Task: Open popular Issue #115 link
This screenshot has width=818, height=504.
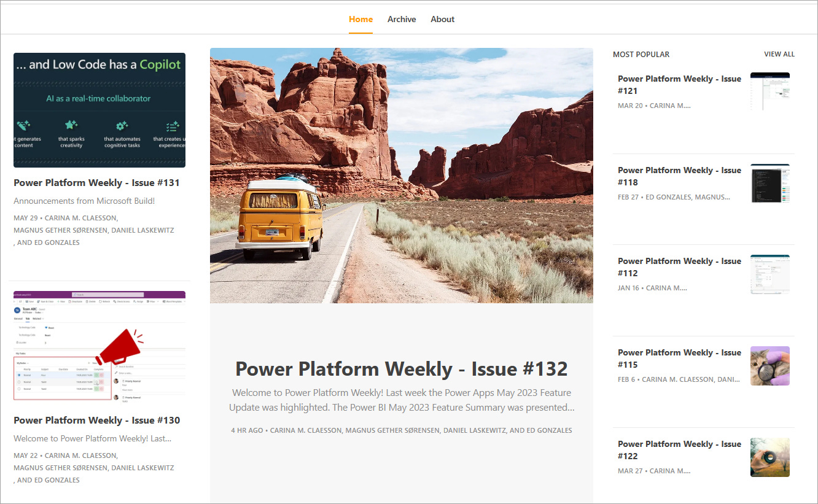Action: click(679, 359)
